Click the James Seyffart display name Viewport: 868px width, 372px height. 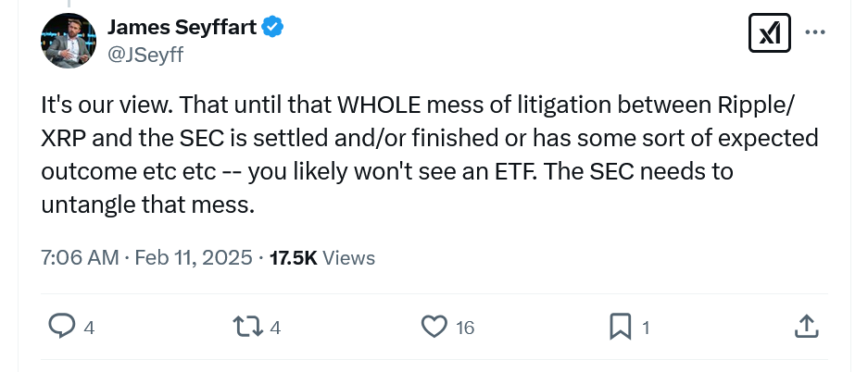(x=180, y=28)
